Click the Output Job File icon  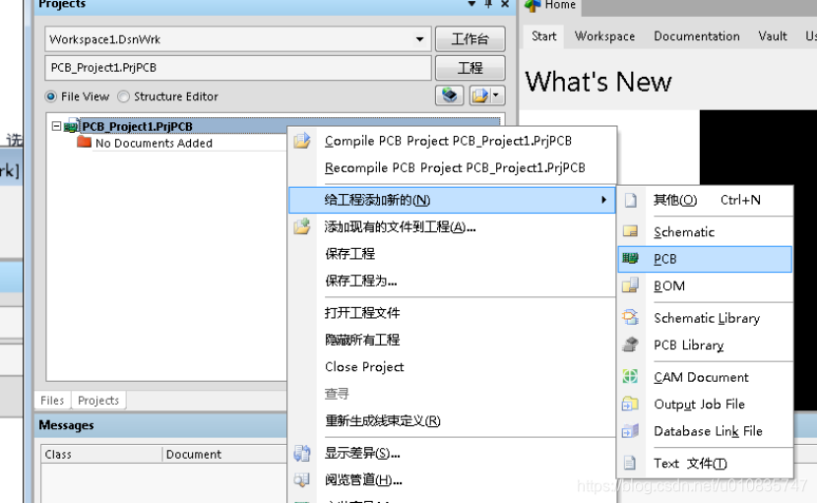click(631, 405)
